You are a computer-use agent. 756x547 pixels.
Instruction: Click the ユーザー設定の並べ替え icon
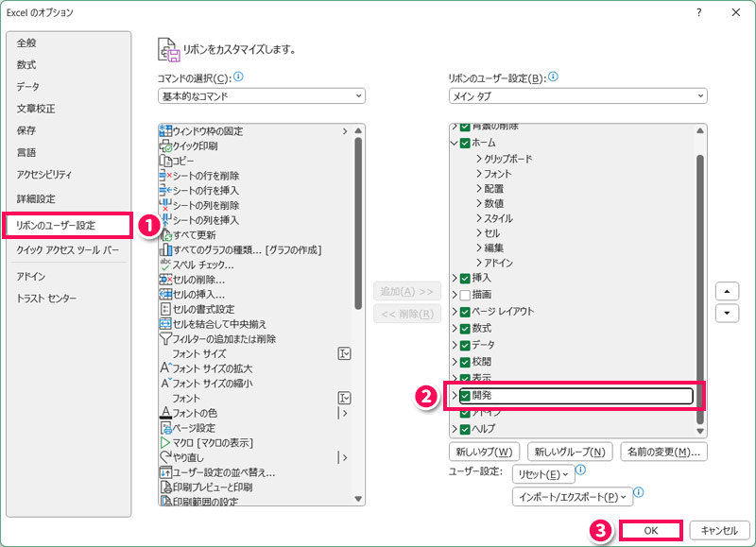click(x=165, y=472)
